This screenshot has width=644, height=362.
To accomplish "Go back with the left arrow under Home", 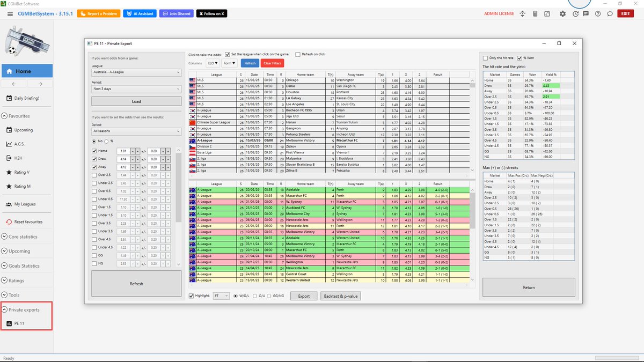I will (x=14, y=84).
